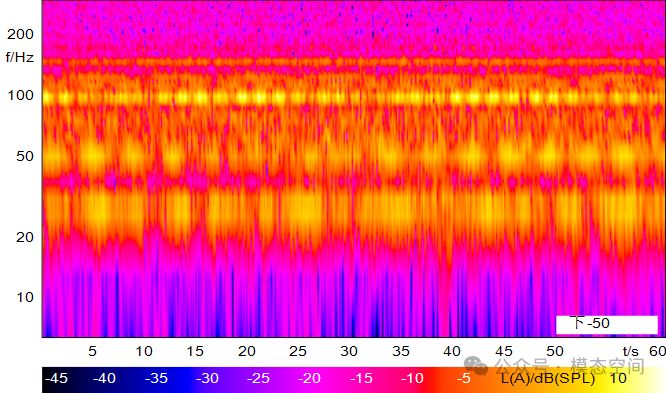Pick the 10 dB yellow color scale value
This screenshot has height=393, width=666.
pyautogui.click(x=618, y=378)
